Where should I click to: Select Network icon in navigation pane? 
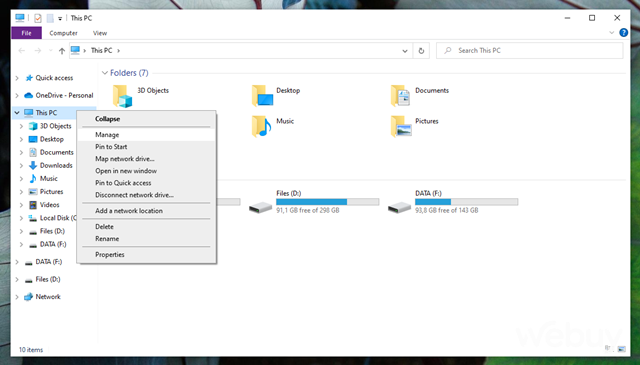tap(29, 297)
